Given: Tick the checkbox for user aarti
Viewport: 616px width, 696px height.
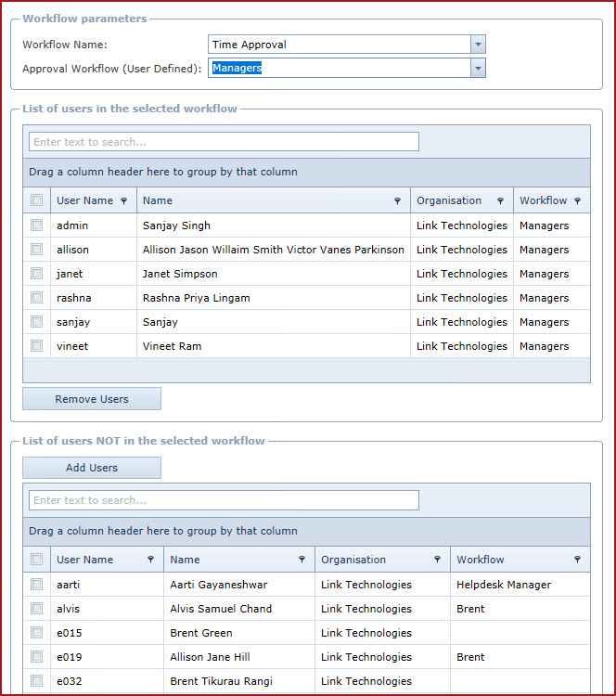Looking at the screenshot, I should pos(37,584).
